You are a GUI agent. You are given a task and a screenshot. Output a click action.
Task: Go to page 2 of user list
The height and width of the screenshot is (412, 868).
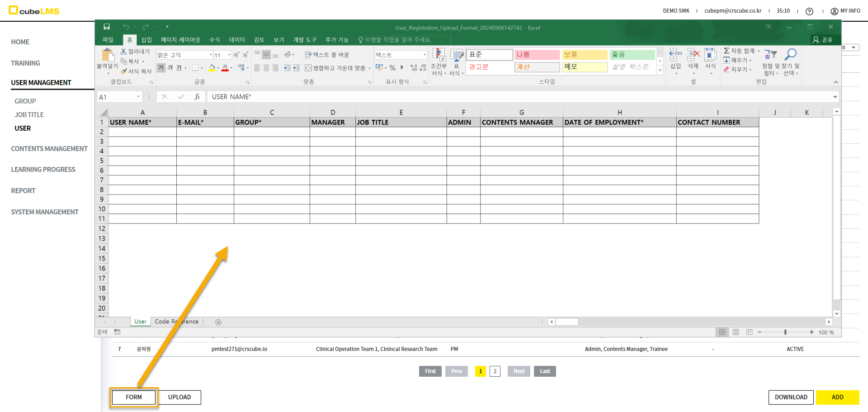495,371
